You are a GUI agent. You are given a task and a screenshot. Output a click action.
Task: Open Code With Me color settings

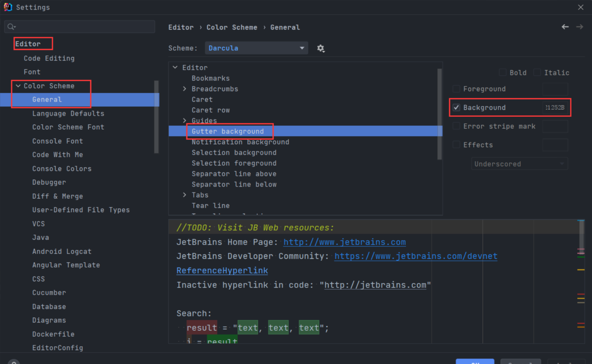pos(57,155)
